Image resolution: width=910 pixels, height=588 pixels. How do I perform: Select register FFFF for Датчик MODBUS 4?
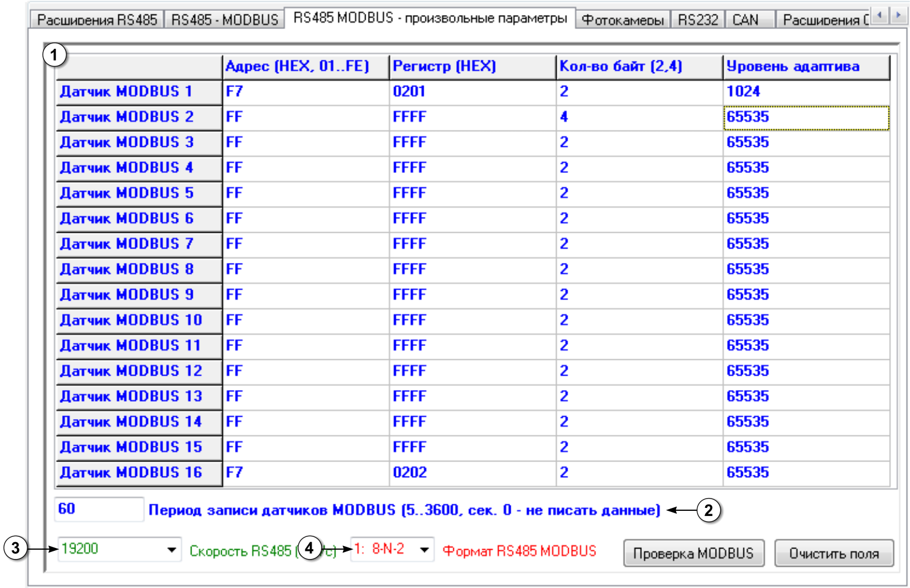coord(473,168)
